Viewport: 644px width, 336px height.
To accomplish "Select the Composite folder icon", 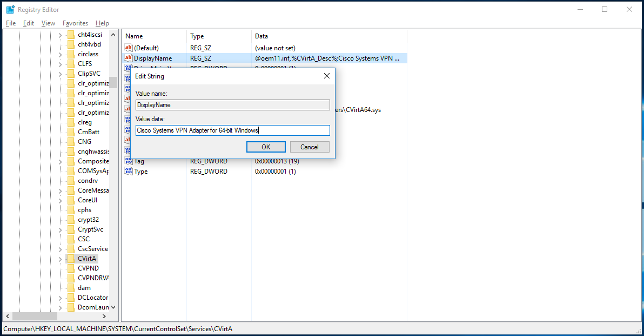I will 71,161.
